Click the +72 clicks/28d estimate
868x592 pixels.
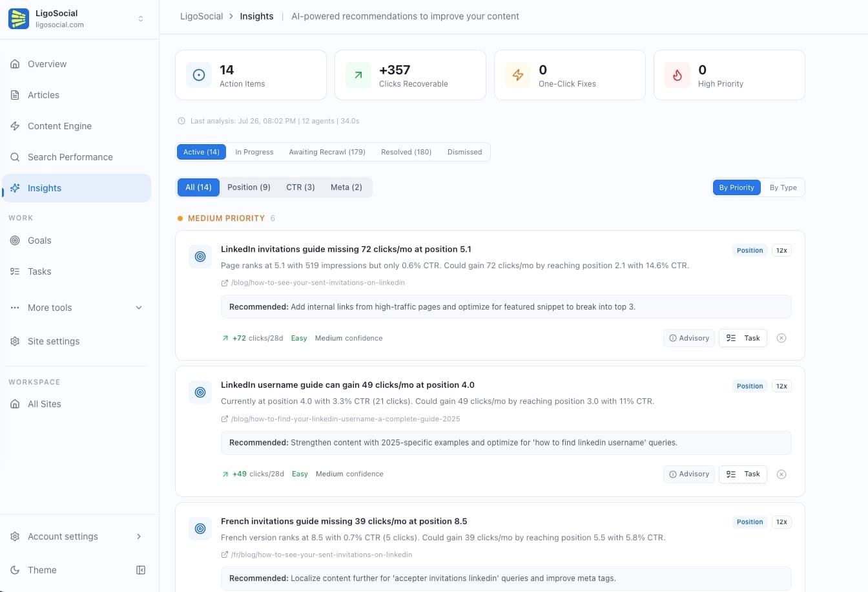coord(253,338)
